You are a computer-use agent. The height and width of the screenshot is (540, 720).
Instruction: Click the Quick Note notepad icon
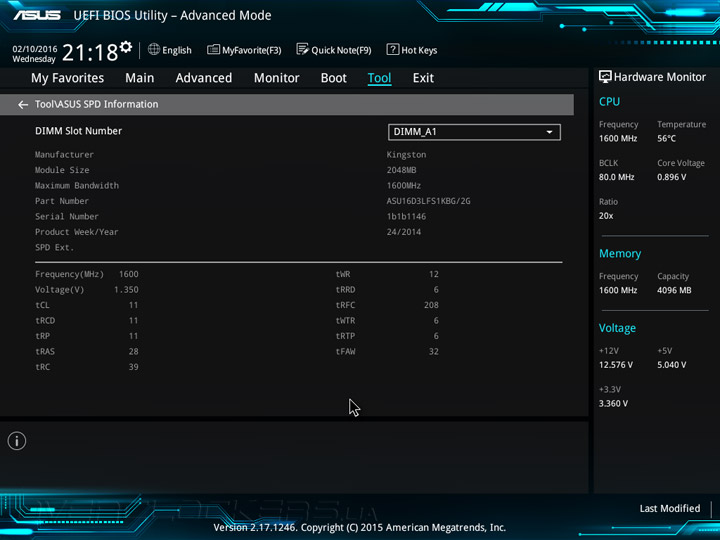(302, 49)
